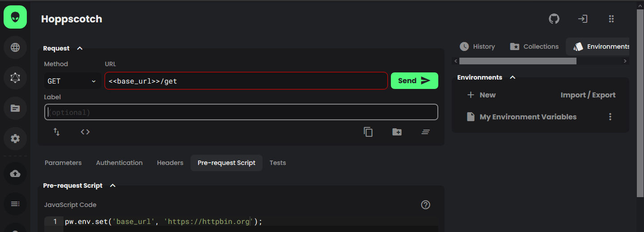
Task: Click the Hoppscotch title text
Action: (72, 19)
